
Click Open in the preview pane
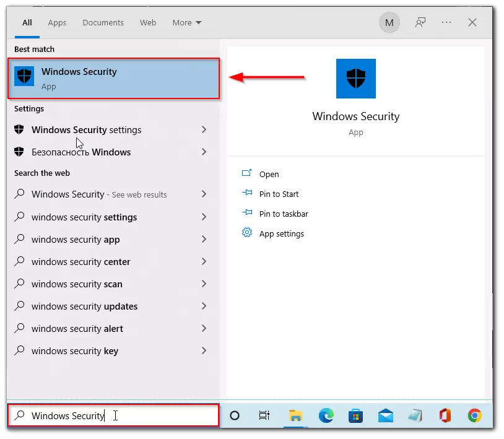pyautogui.click(x=269, y=174)
